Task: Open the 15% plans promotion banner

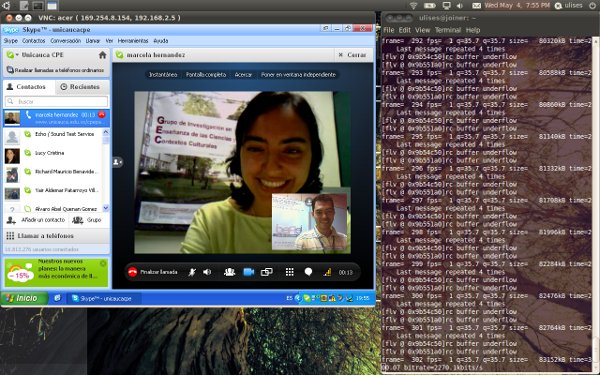Action: 56,272
